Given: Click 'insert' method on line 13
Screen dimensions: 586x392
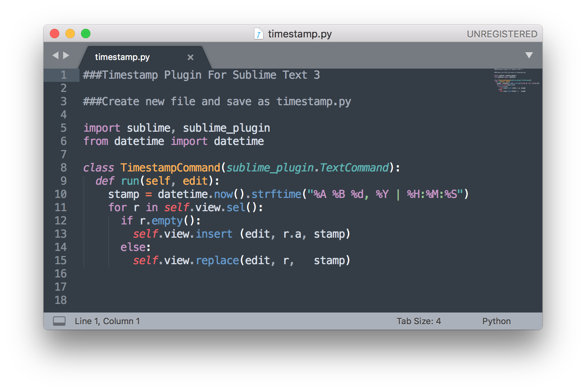Looking at the screenshot, I should pos(214,234).
